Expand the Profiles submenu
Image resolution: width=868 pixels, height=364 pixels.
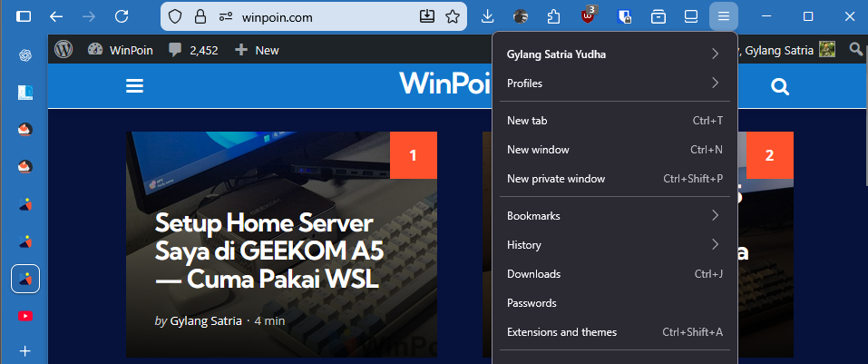(x=614, y=84)
